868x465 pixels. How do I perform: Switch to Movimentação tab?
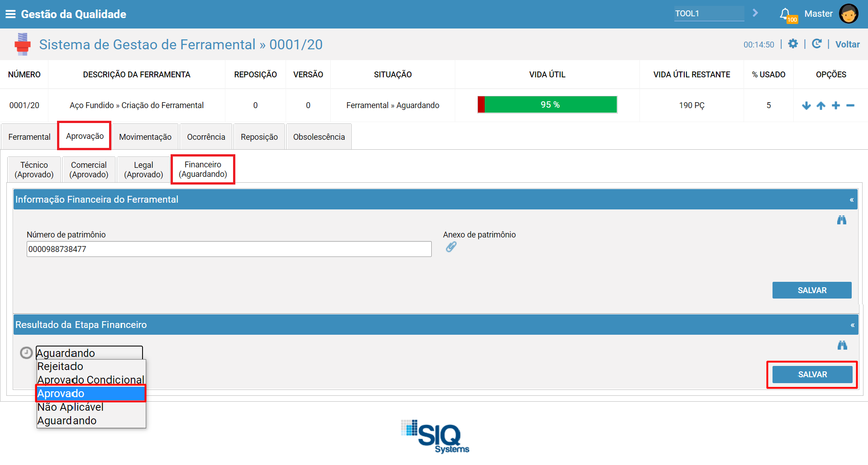pyautogui.click(x=145, y=137)
